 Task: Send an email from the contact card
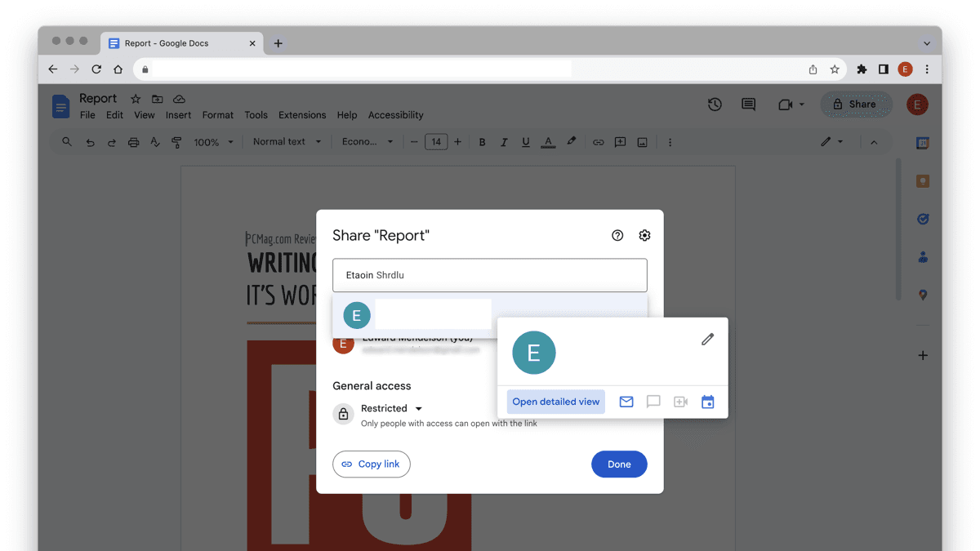click(626, 402)
